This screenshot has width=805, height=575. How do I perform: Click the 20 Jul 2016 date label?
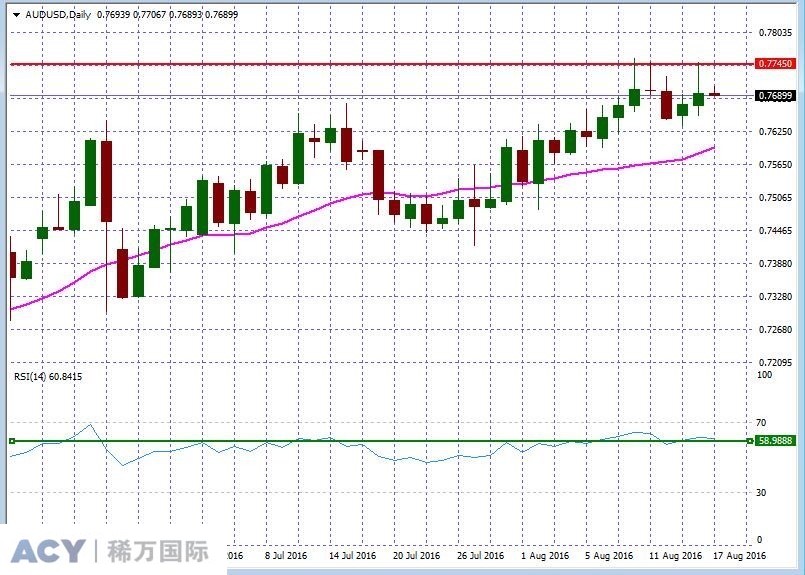416,555
